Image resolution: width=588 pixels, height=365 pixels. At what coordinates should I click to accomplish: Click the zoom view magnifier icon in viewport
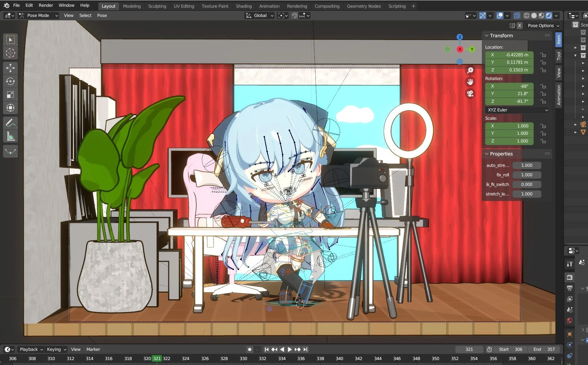click(470, 70)
